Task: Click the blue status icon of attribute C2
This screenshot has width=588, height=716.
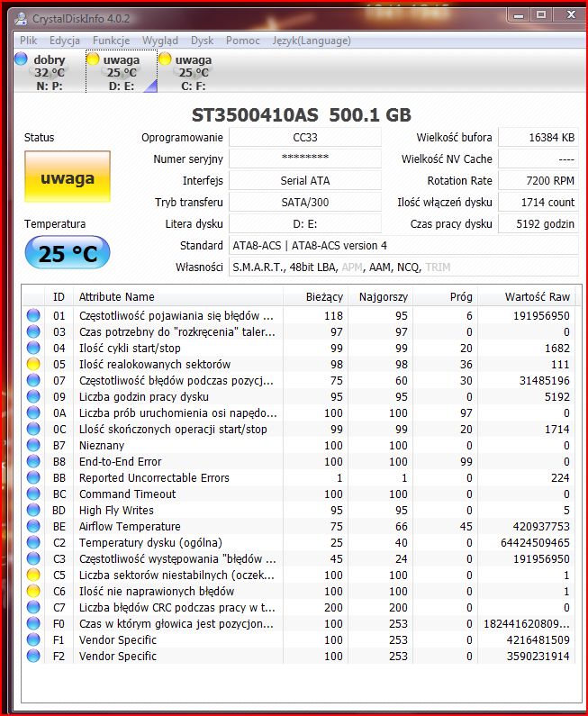Action: click(x=33, y=542)
